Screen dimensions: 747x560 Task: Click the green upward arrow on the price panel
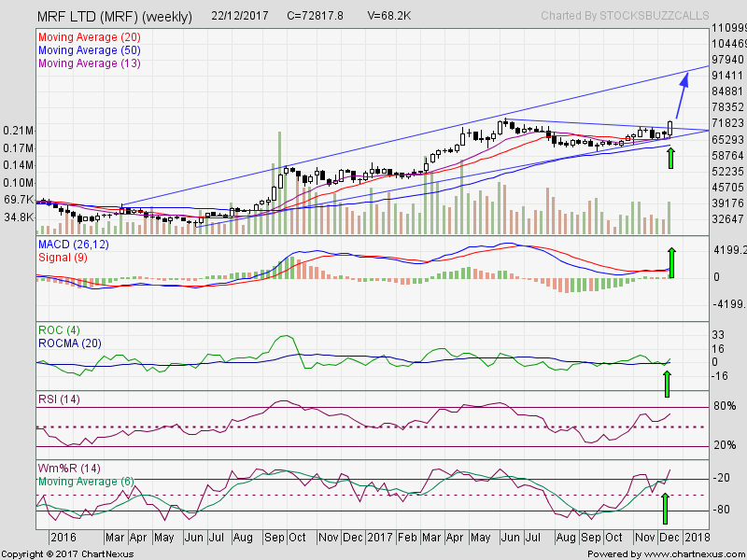(x=672, y=159)
